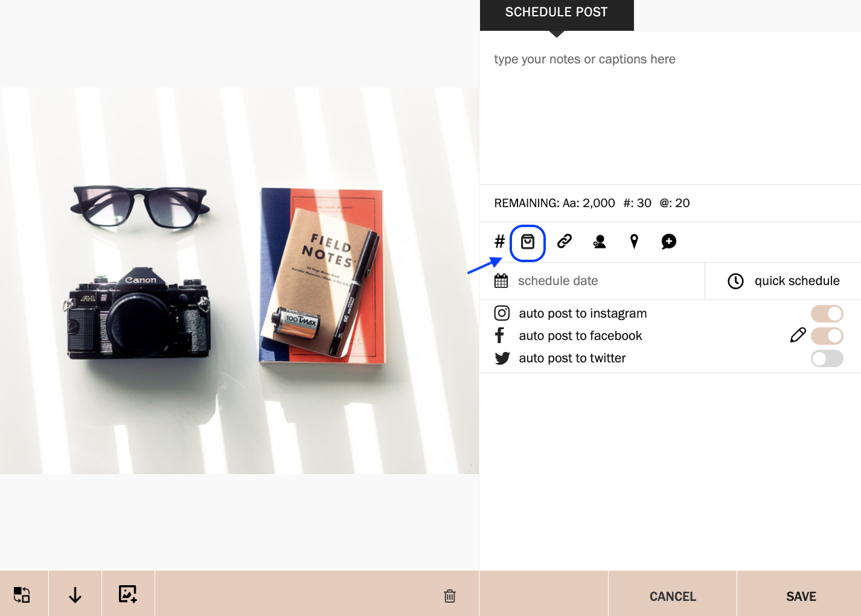
Task: Open the tag people icon
Action: [599, 242]
